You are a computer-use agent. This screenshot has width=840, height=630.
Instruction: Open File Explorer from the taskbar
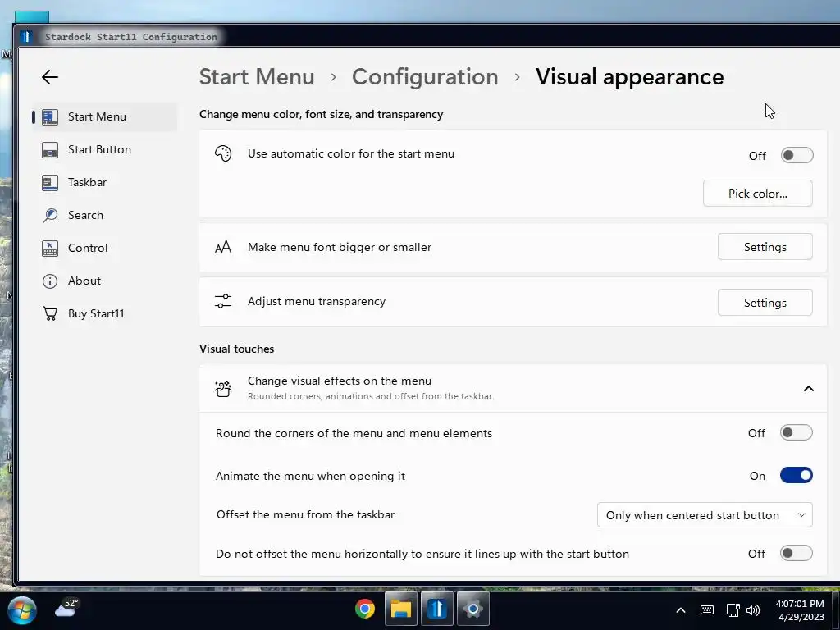pos(400,609)
